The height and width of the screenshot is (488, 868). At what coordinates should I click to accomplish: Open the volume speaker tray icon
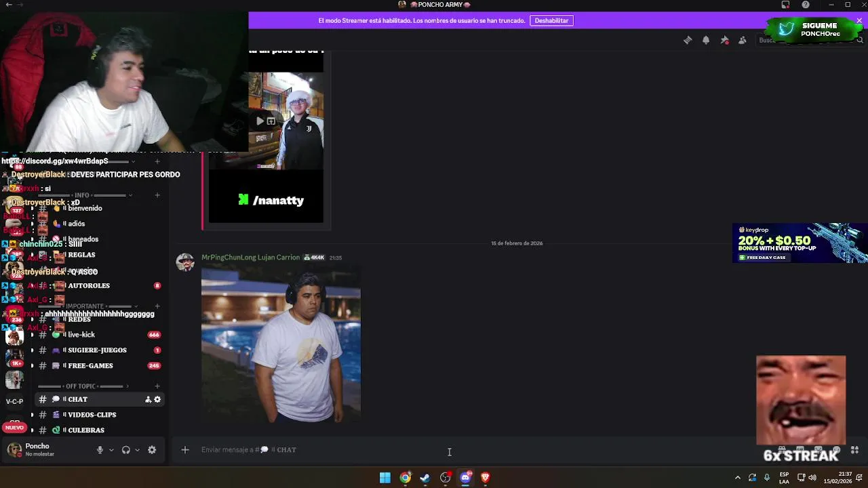pos(812,478)
